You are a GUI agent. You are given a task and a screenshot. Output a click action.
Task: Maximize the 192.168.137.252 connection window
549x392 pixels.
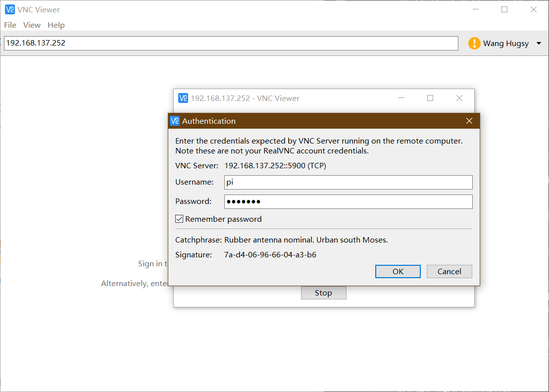tap(430, 98)
